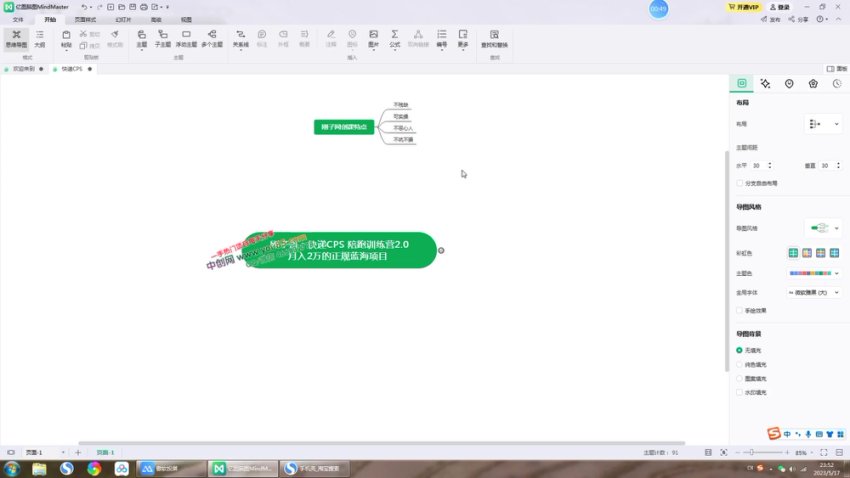Image resolution: width=850 pixels, height=478 pixels.
Task: Toggle fullscreen from status bar
Action: point(824,452)
